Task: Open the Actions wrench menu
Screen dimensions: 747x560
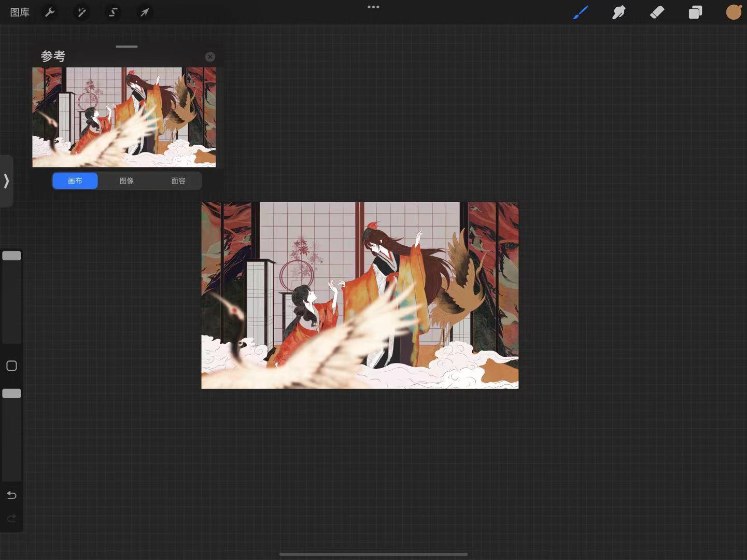Action: (50, 12)
